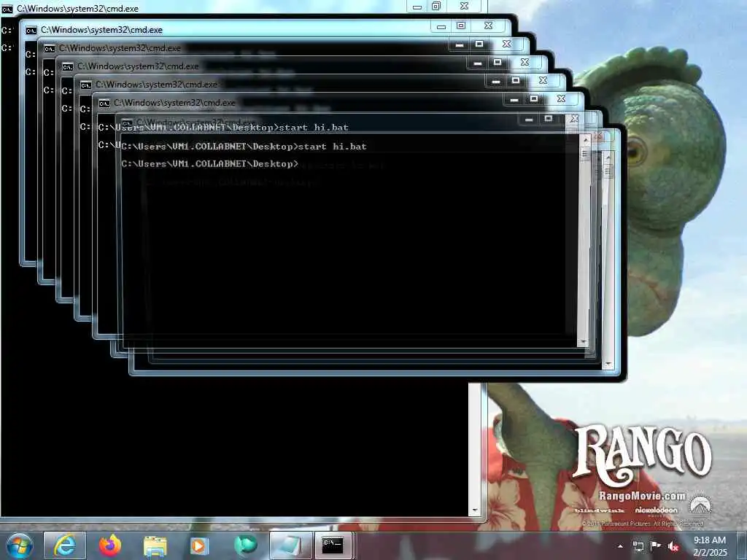Restore the second cmd window from back
The width and height of the screenshot is (747, 560).
(x=461, y=26)
